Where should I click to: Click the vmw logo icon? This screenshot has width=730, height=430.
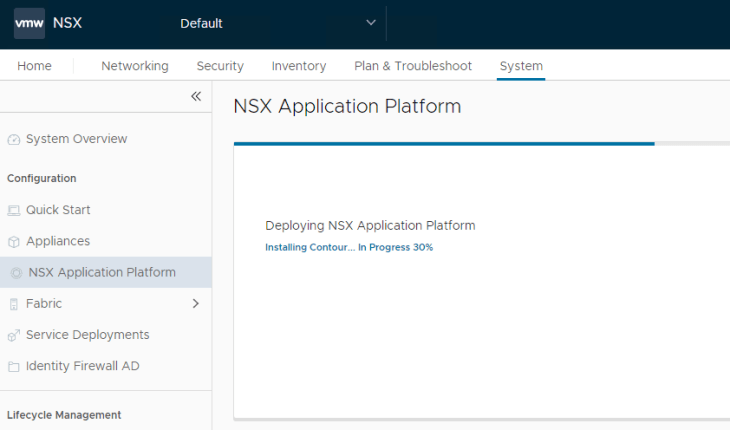29,23
